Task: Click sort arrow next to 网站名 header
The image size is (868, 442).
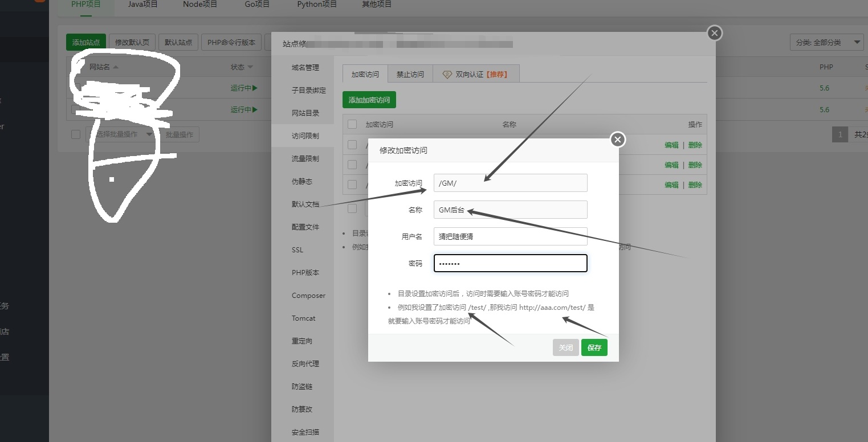Action: click(x=116, y=67)
